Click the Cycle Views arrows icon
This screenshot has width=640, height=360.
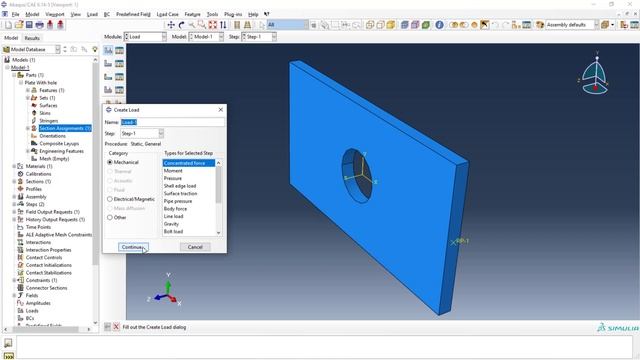[223, 25]
